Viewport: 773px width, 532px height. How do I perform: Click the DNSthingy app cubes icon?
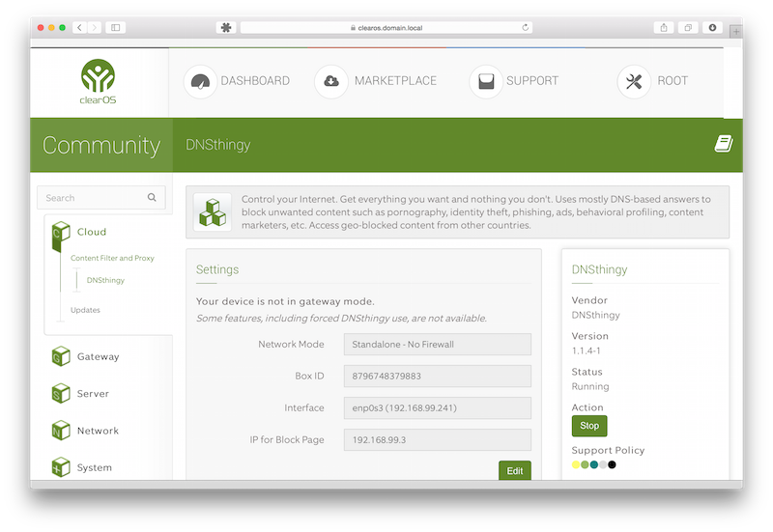click(x=213, y=212)
